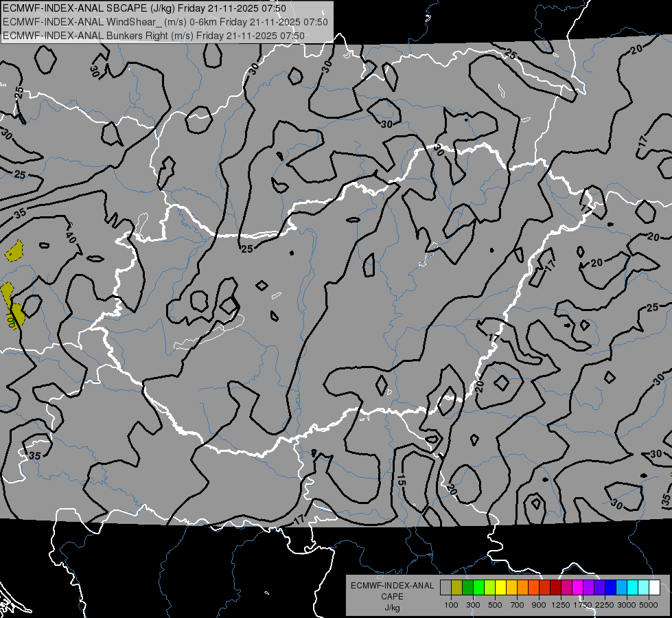Select the bright green legend swatch
Viewport: 672px width, 618px height.
[478, 588]
